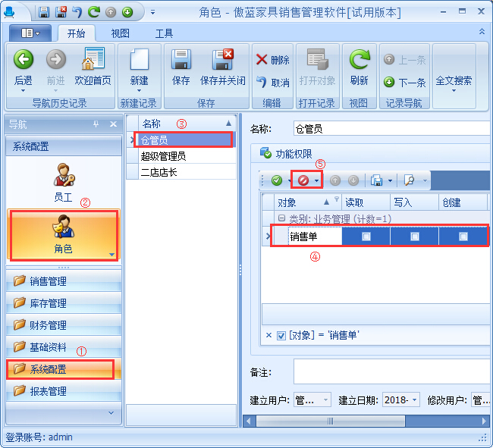Click the 备注 remarks text field
Image resolution: width=493 pixels, height=448 pixels.
click(x=391, y=371)
